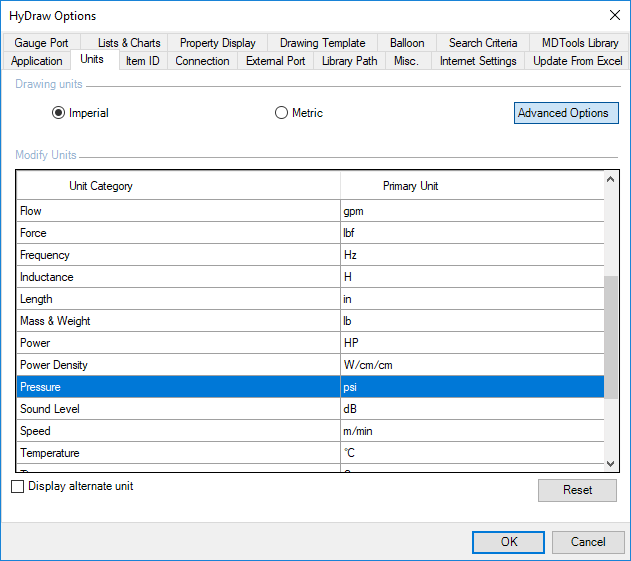The width and height of the screenshot is (631, 561).
Task: Click the Primary Unit column header
Action: pos(472,186)
